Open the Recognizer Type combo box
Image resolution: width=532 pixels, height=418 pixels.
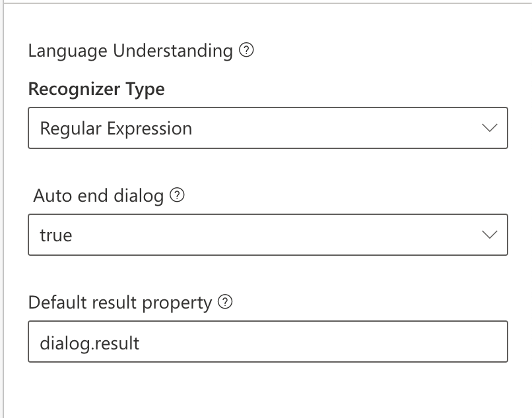[x=267, y=128]
